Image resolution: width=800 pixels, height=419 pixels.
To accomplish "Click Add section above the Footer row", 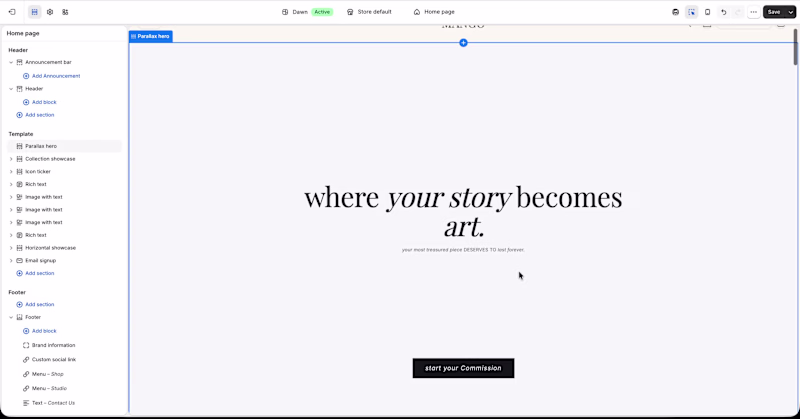I will tap(40, 304).
